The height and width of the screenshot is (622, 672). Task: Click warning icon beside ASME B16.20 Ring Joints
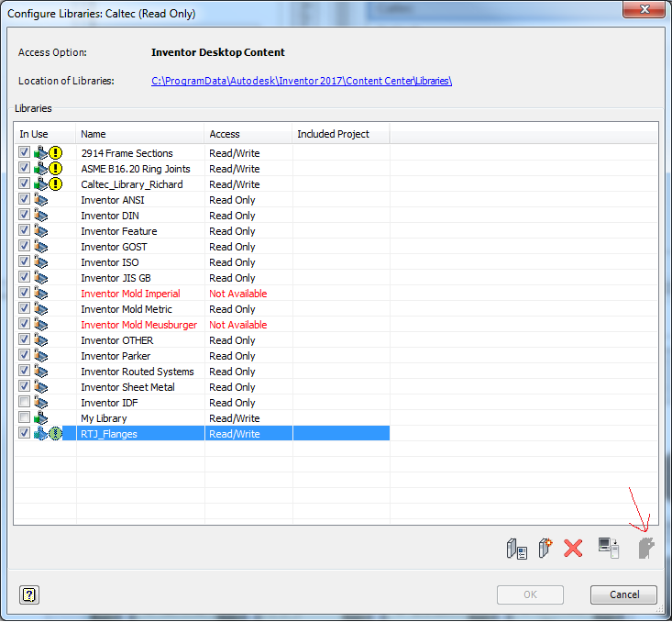coord(55,169)
